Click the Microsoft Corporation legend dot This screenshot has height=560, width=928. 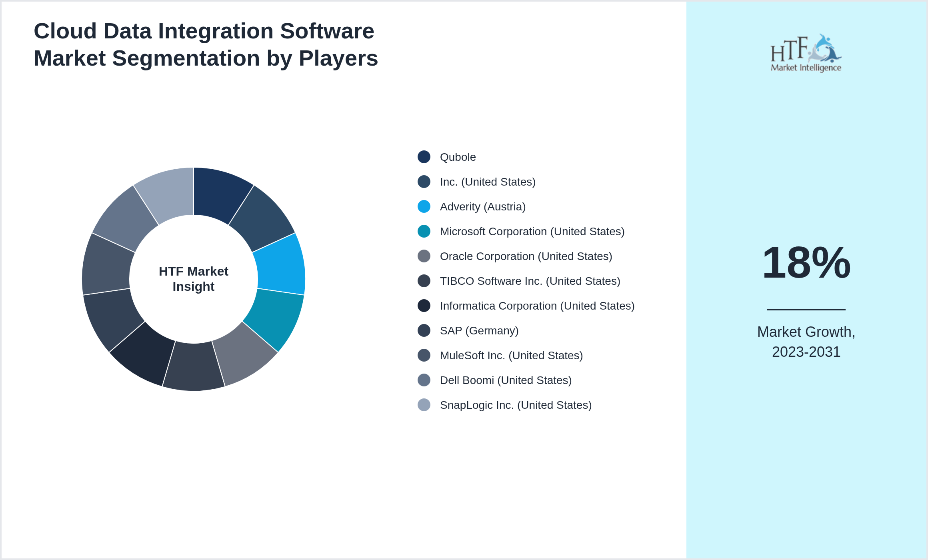[x=424, y=231]
